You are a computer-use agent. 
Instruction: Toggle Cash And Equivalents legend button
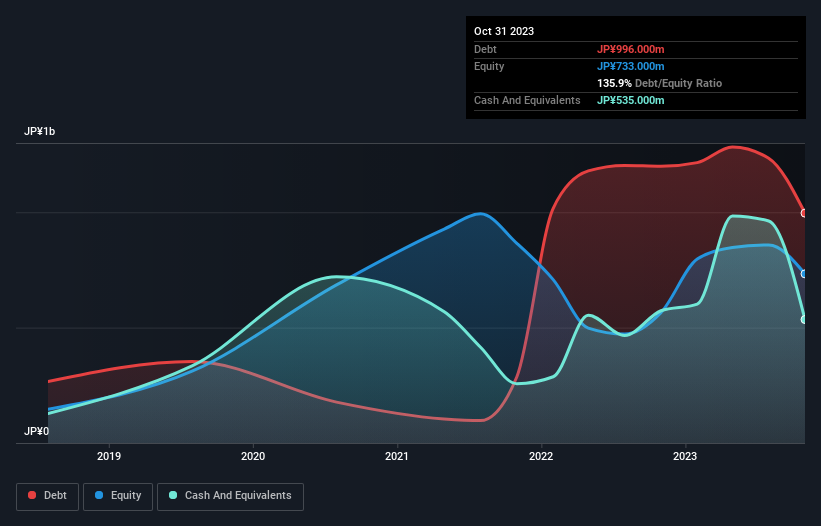[x=230, y=497]
